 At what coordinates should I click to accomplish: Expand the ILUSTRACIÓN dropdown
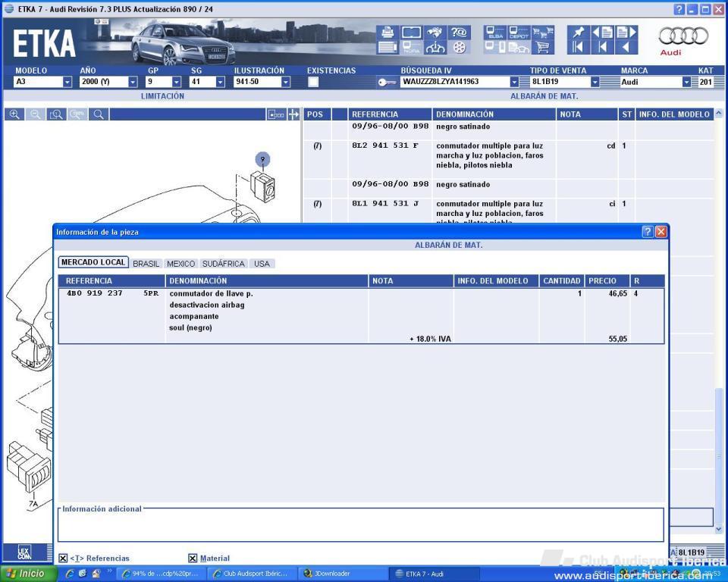286,82
